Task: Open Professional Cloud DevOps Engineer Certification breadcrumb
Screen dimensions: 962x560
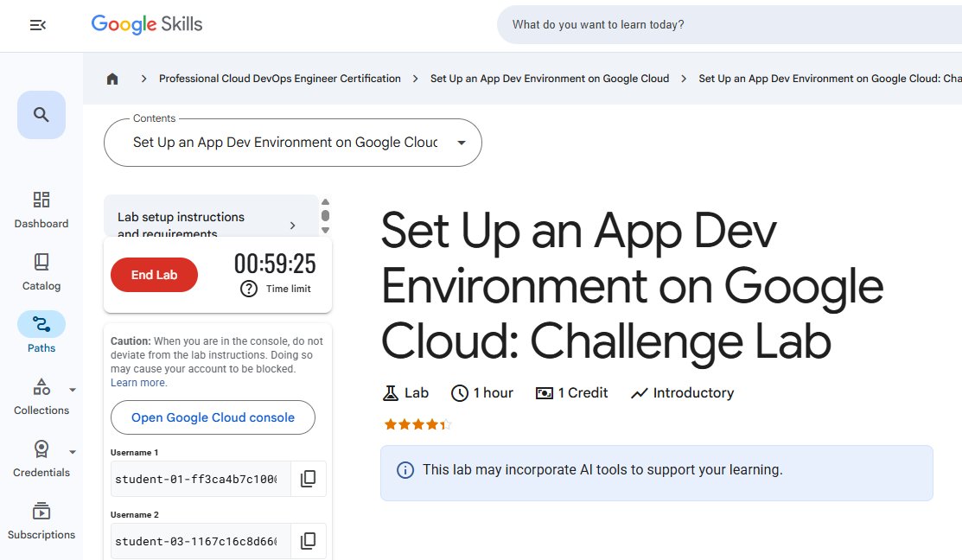Action: pyautogui.click(x=280, y=79)
